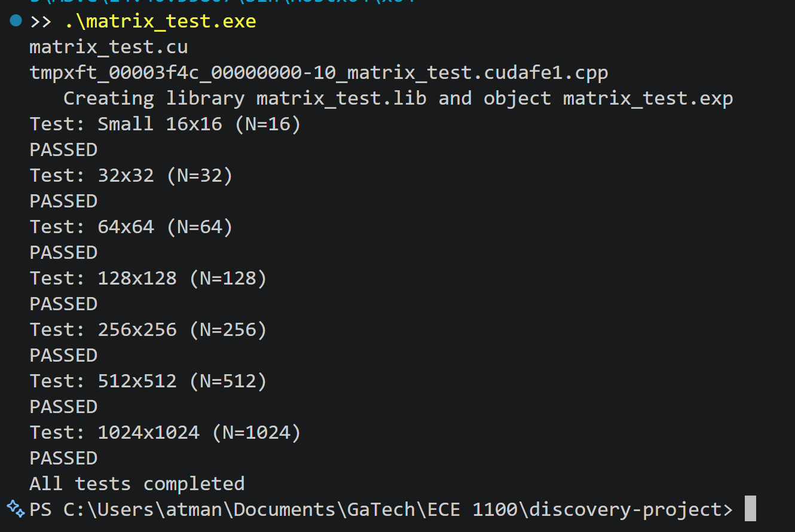
Task: Select the 'Test: 256x256 (N=256)' line
Action: coord(148,330)
